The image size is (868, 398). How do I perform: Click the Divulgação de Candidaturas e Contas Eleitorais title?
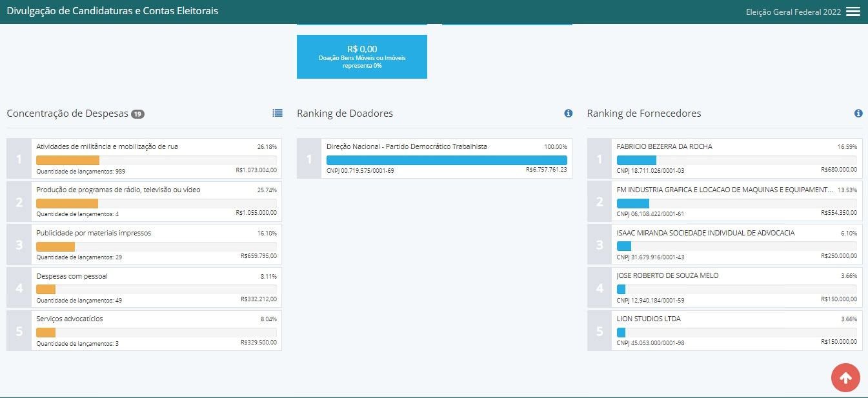112,11
